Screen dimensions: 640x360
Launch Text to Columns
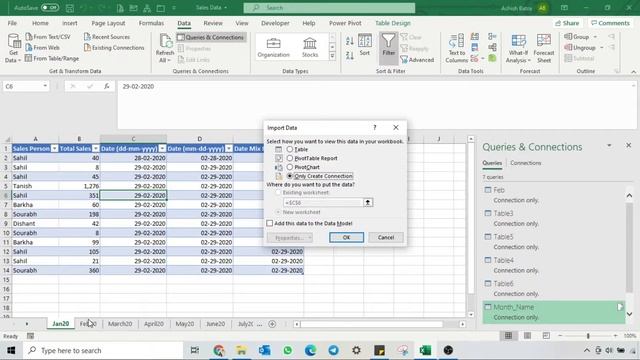[x=456, y=48]
